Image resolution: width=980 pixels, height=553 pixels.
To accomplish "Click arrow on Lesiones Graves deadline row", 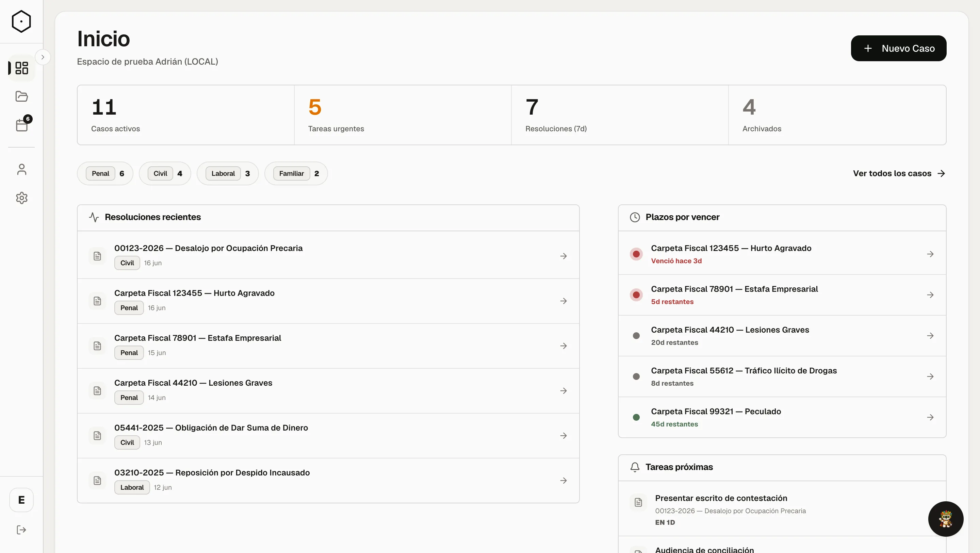I will click(930, 335).
